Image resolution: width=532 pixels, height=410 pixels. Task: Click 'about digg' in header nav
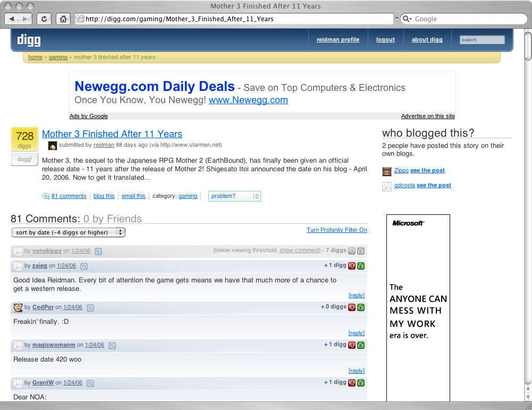pos(427,40)
